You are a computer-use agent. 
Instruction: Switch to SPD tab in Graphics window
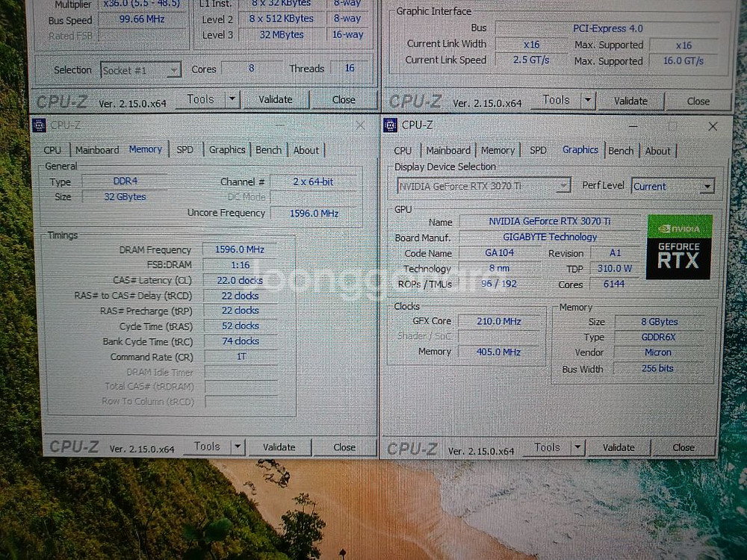pos(538,151)
